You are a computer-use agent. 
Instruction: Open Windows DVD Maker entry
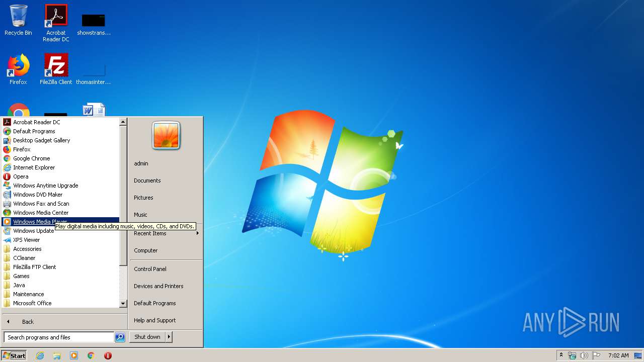[61, 195]
